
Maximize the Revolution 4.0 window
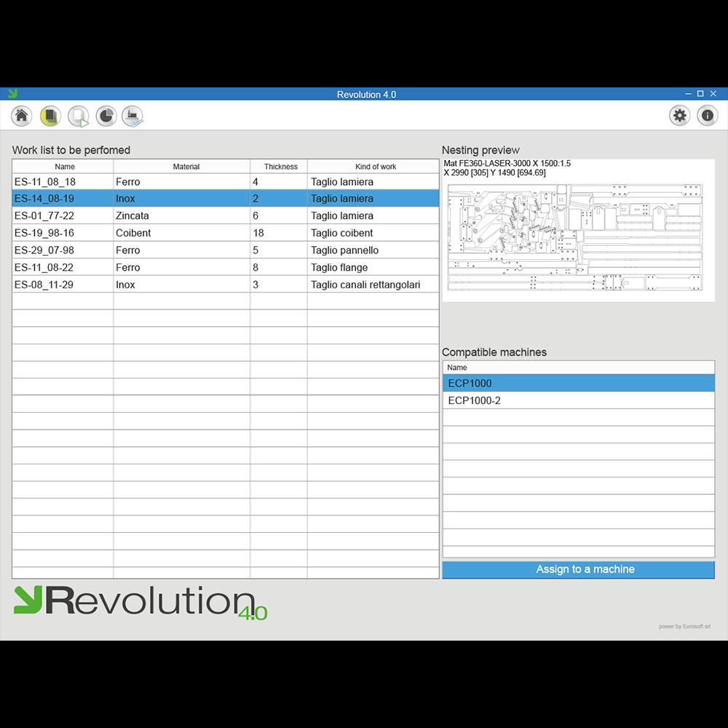coord(700,94)
